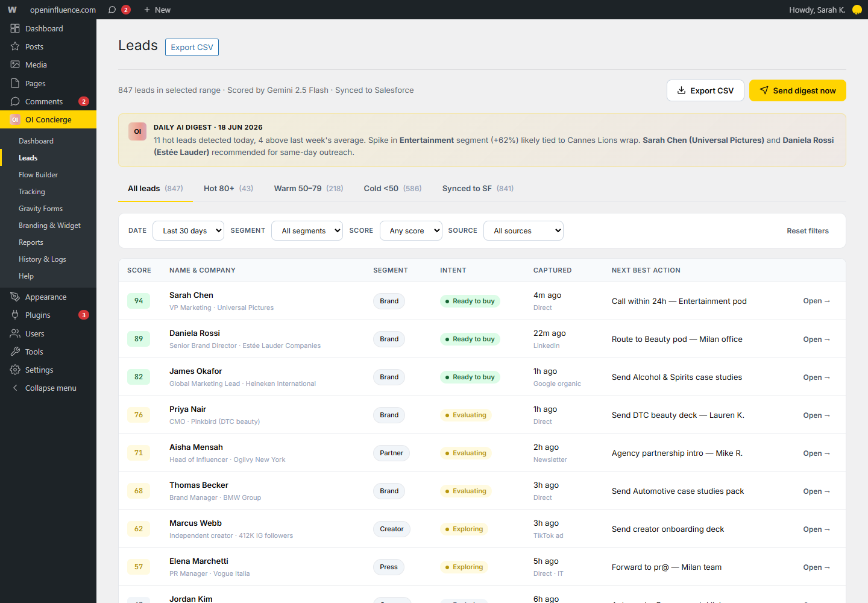The height and width of the screenshot is (603, 868).
Task: Click the Plugins plug icon
Action: point(15,315)
